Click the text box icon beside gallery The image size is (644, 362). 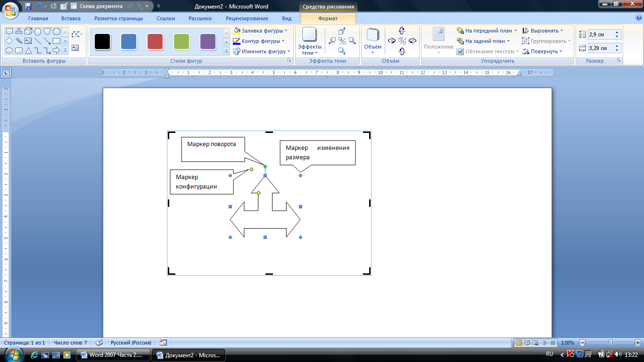[75, 48]
